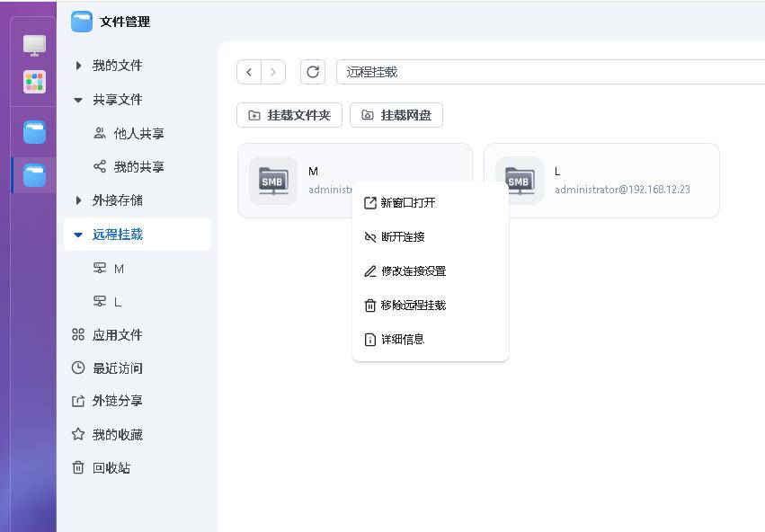Screen dimensions: 765x532
Task: Click the forward navigation arrow
Action: [273, 72]
